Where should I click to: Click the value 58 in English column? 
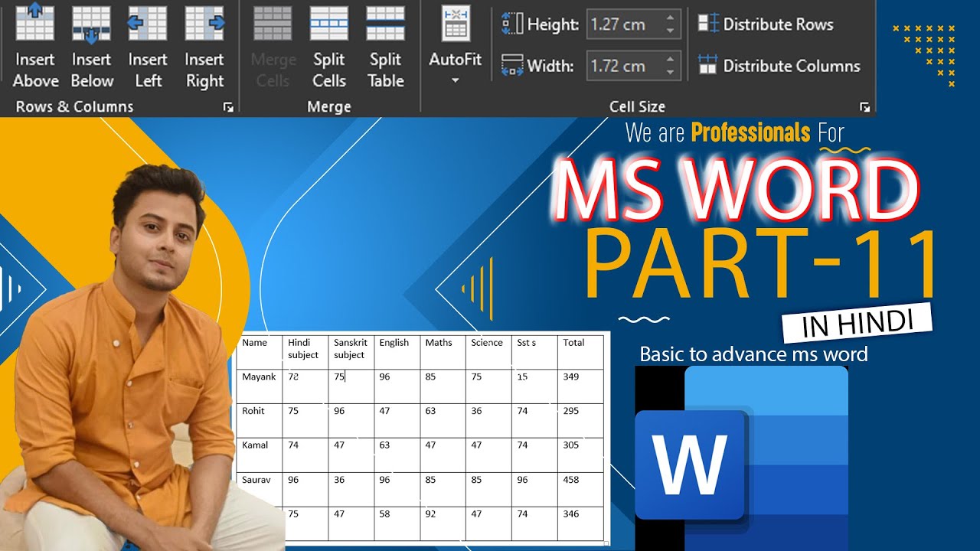point(384,514)
